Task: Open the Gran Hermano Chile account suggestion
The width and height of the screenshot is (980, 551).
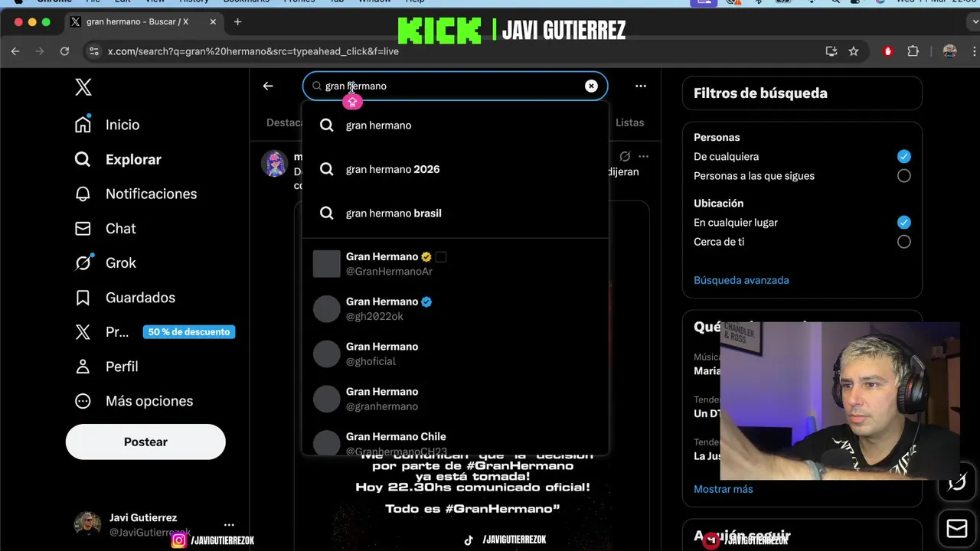Action: [x=455, y=439]
